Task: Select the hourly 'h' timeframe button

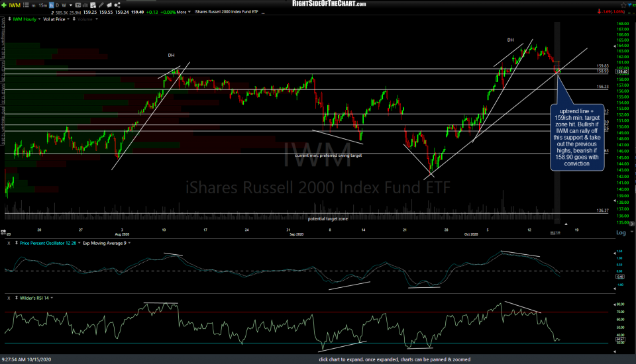Action: click(52, 5)
